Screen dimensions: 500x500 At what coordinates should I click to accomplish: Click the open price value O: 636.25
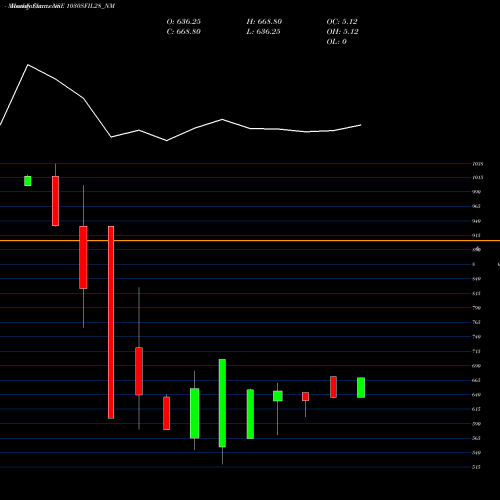click(184, 22)
